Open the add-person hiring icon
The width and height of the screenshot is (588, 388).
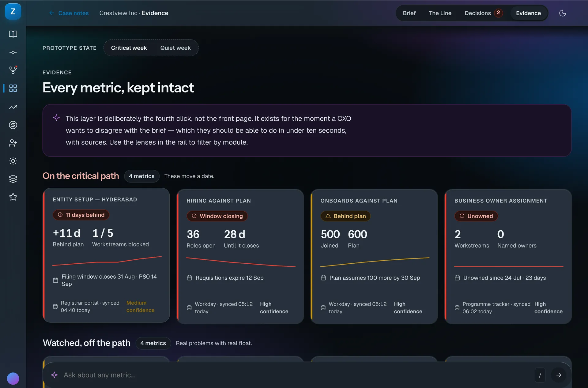13,143
